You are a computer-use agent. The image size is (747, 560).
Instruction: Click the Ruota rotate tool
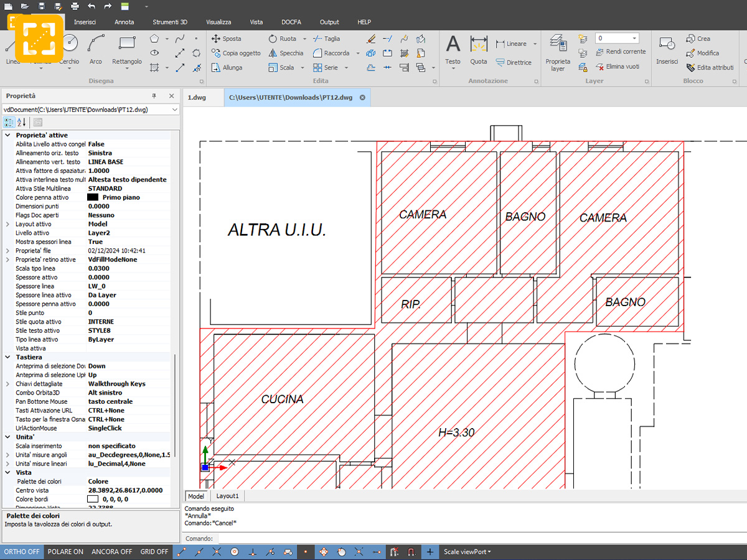283,39
